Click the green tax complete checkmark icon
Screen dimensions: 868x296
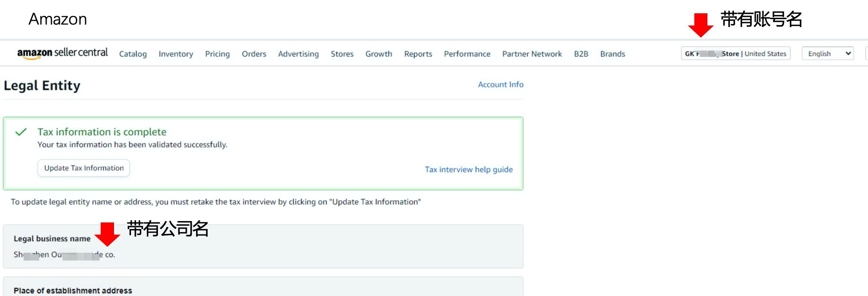click(21, 132)
